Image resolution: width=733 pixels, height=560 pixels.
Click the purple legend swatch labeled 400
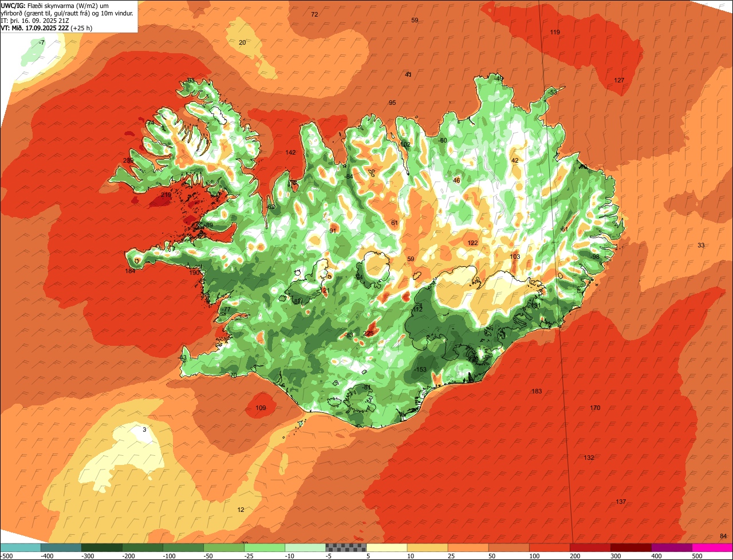click(671, 548)
